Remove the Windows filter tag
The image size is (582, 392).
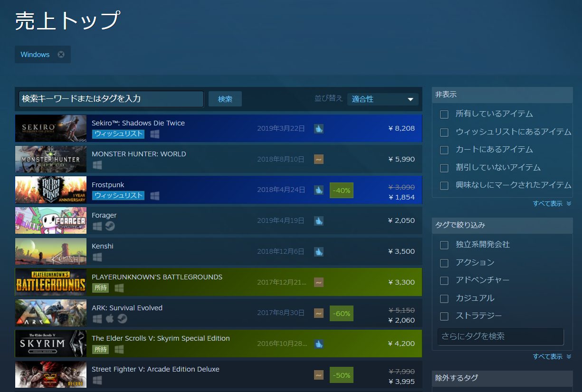point(61,54)
